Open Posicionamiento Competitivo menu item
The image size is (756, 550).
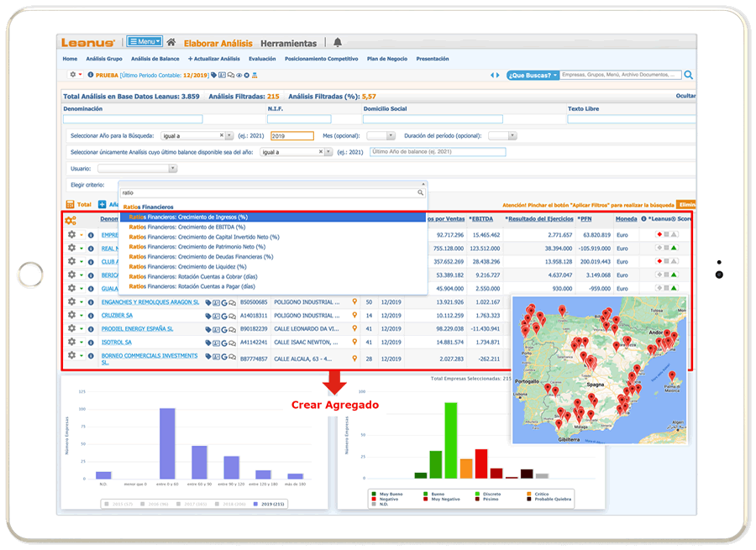tap(322, 59)
